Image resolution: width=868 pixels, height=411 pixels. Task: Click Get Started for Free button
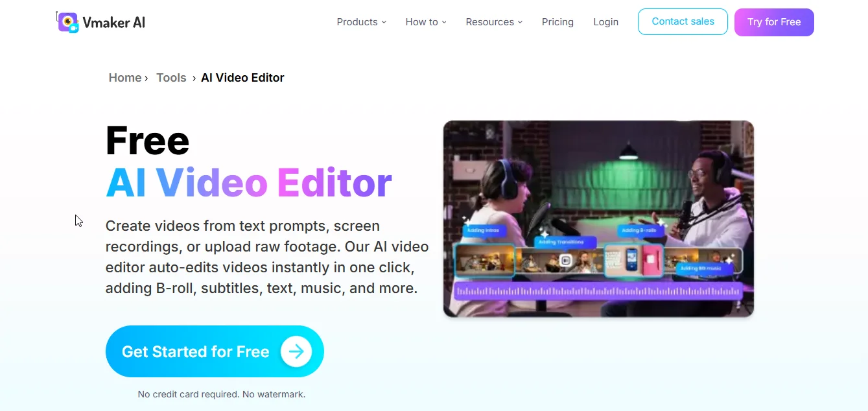click(x=215, y=351)
